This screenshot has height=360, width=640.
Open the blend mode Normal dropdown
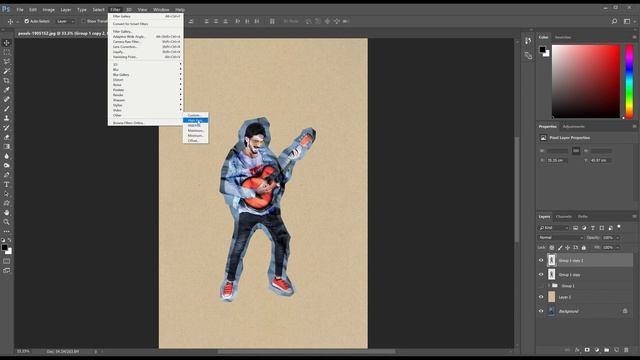pyautogui.click(x=561, y=238)
